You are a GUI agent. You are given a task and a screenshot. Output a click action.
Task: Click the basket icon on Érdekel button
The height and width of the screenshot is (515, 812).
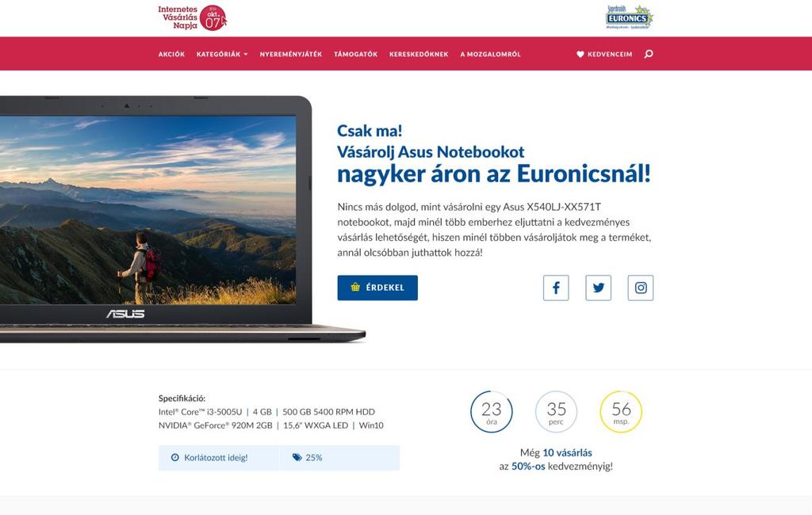[355, 288]
